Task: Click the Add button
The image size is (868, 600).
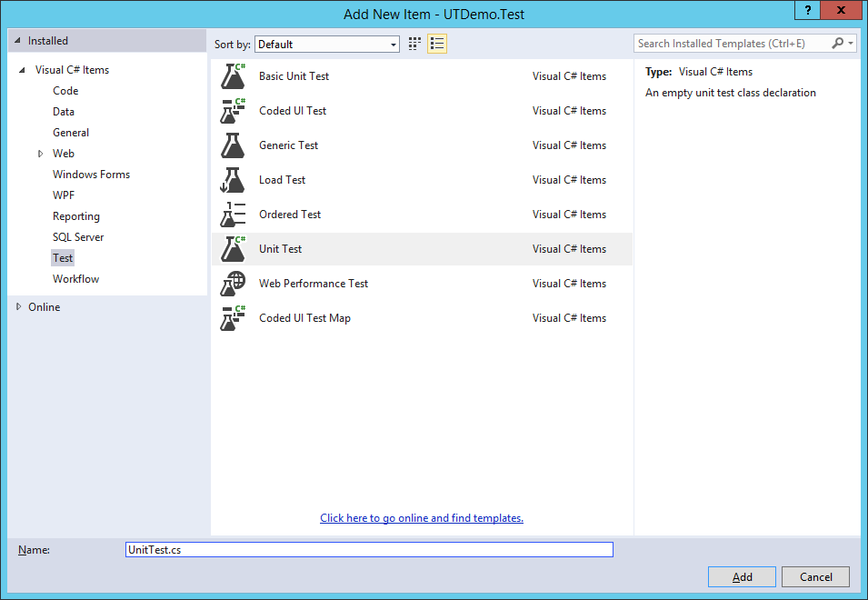Action: pos(742,576)
